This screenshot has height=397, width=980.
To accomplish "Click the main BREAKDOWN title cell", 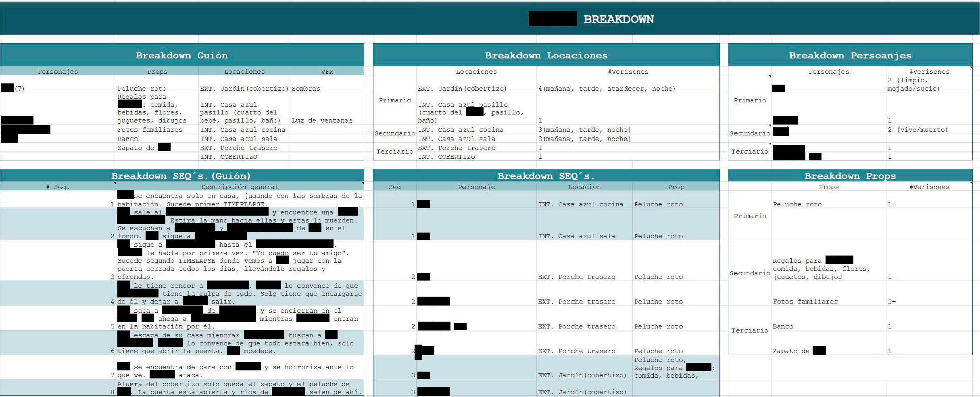I will point(618,19).
